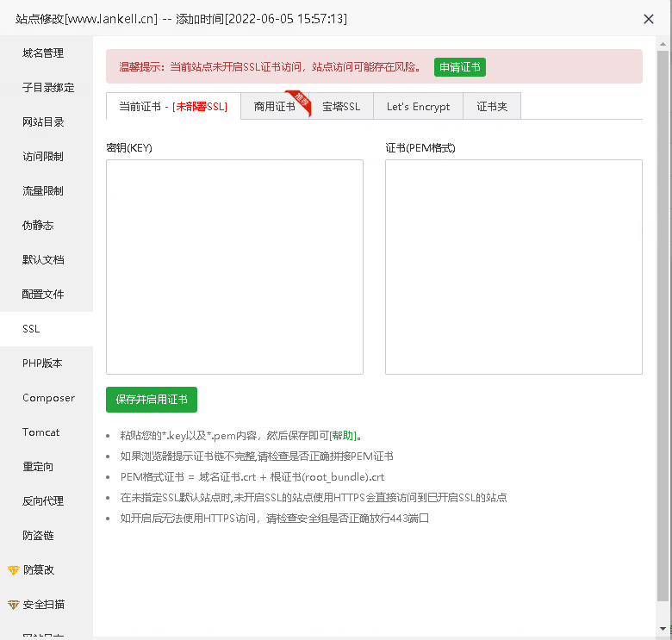Click the 密钥(KEY) label
Screen dimensions: 672x640
click(x=129, y=148)
